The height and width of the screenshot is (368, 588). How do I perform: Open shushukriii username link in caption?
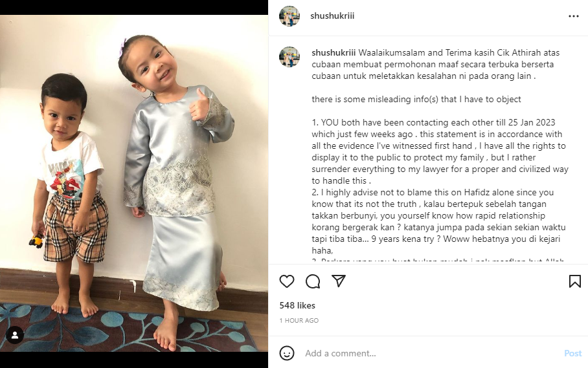(x=334, y=53)
